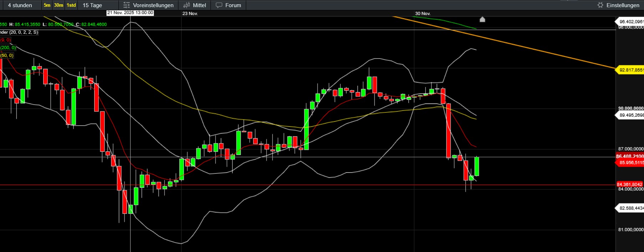
Task: Switch to 1std timeframe
Action: tap(71, 5)
